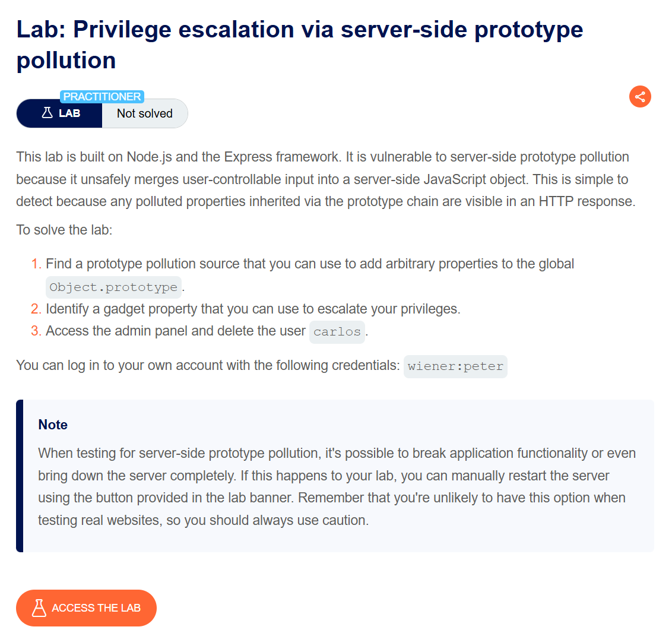Click the flask icon on the ACCESS THE LAB button
Viewport: 672px width, 633px height.
click(39, 607)
